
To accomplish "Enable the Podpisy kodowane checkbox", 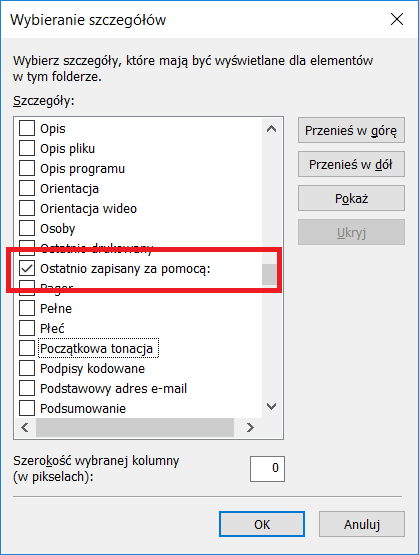I will (27, 368).
